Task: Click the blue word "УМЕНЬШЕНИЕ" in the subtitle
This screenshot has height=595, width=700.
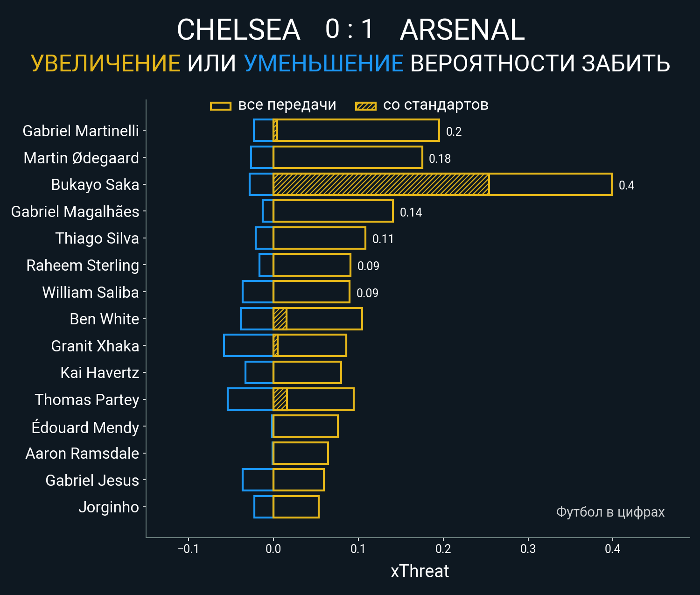Action: [x=323, y=64]
